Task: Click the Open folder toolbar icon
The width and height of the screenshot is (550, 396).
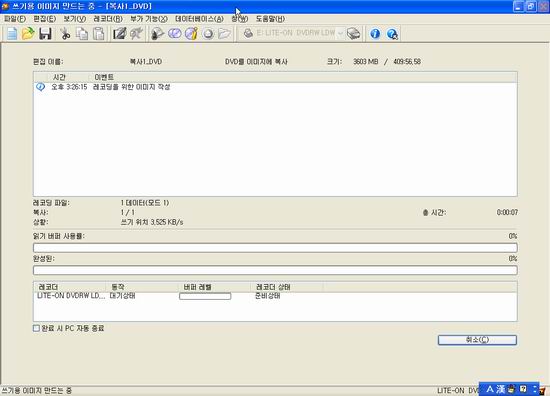Action: pos(28,34)
